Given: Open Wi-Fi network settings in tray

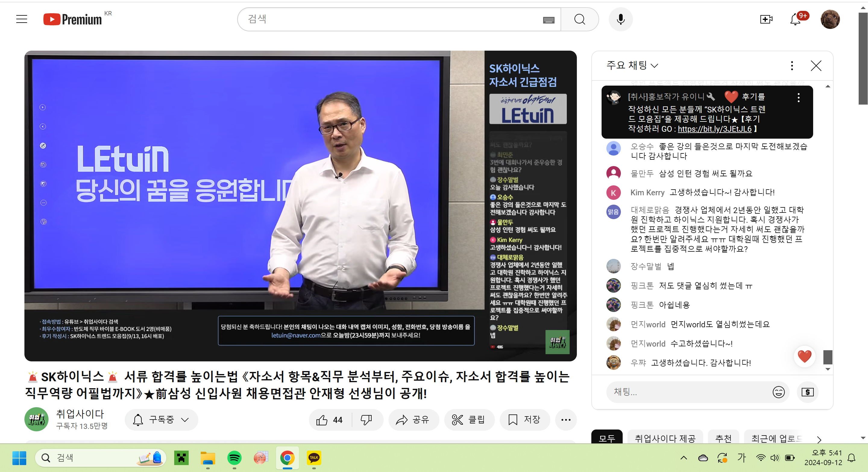Looking at the screenshot, I should pyautogui.click(x=760, y=458).
